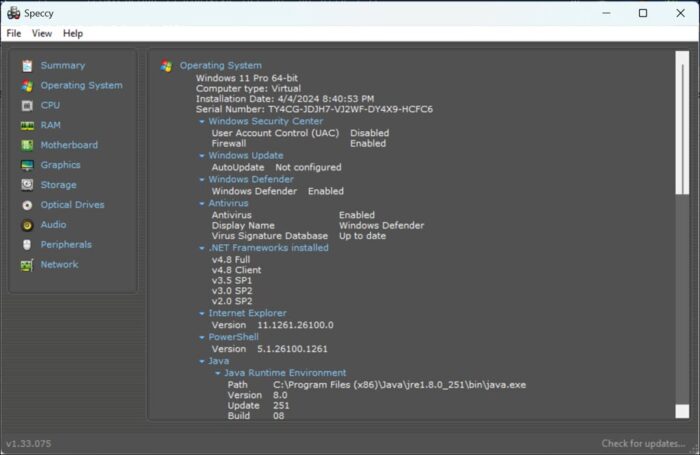Image resolution: width=700 pixels, height=455 pixels.
Task: Click the Optical Drives disc icon
Action: coord(27,205)
